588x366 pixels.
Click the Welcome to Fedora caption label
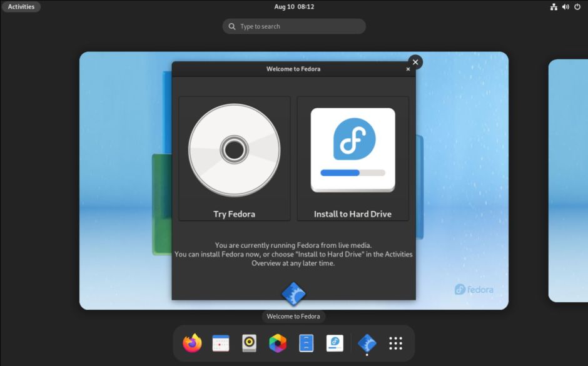[293, 317]
